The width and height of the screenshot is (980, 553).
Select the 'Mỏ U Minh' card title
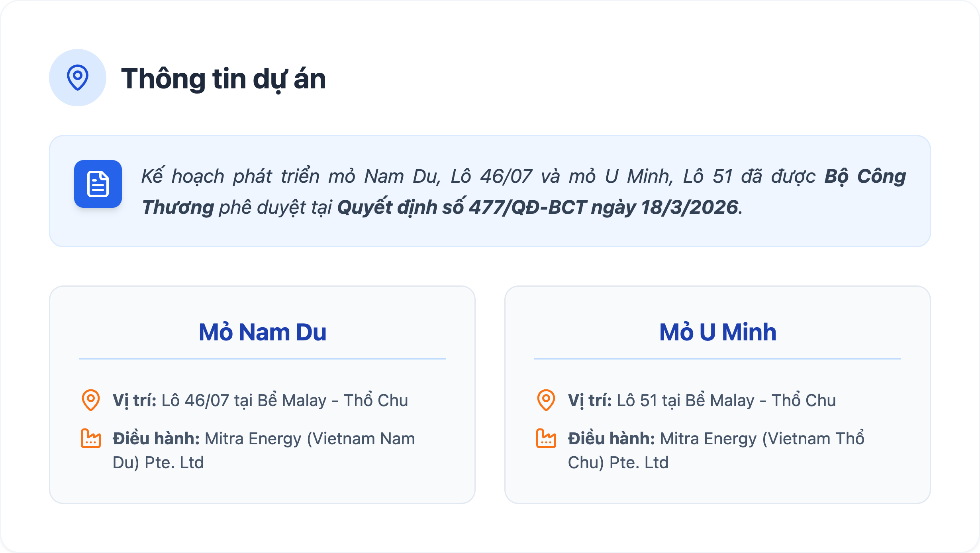tap(718, 332)
